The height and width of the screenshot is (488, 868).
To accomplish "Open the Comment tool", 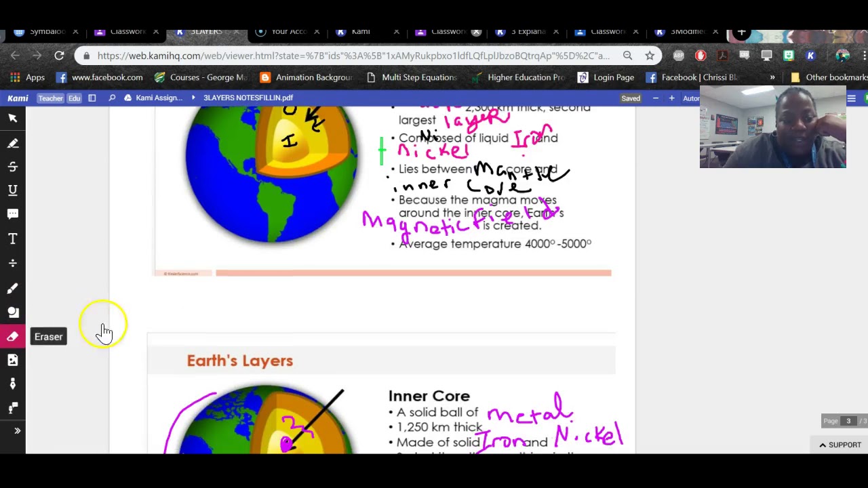I will (x=12, y=214).
